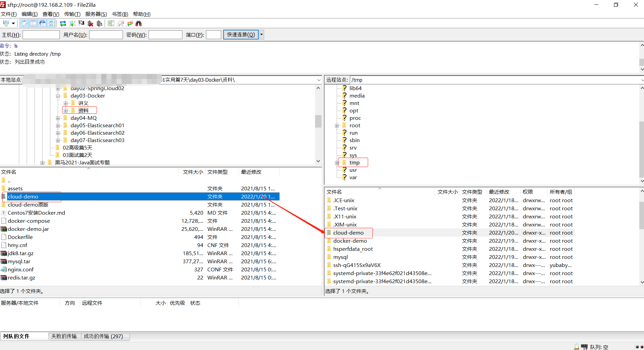Expand the day04-MQ tree node
This screenshot has height=350, width=644.
[58, 118]
